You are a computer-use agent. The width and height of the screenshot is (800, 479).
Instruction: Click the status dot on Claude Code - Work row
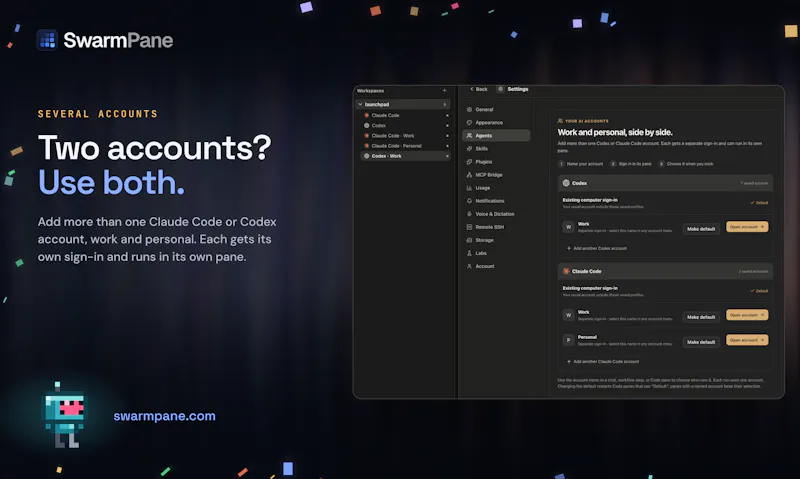(x=447, y=136)
